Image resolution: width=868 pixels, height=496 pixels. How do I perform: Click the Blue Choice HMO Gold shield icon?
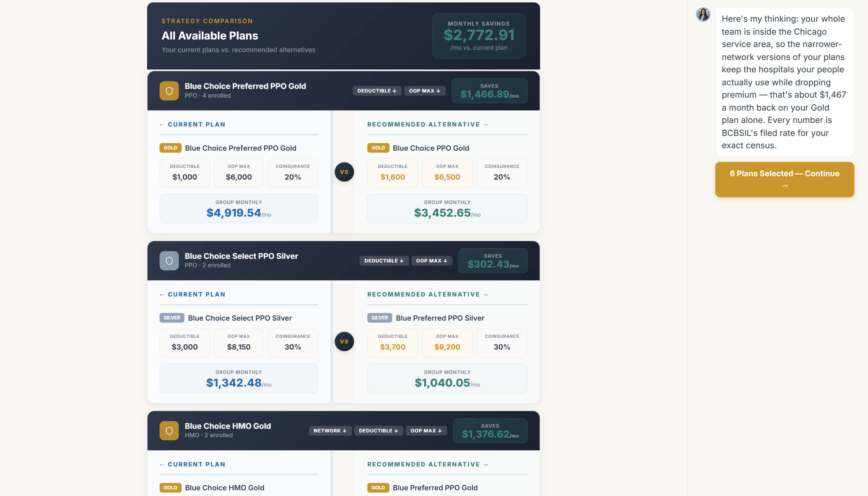pos(169,431)
